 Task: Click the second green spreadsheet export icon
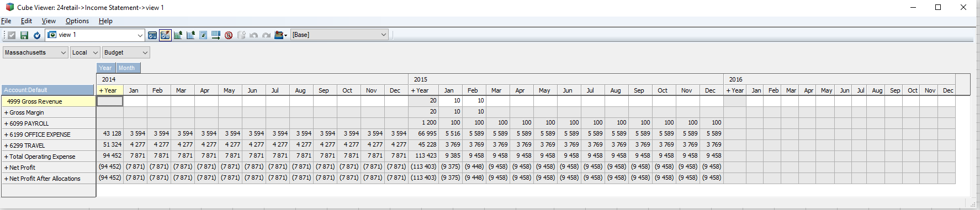click(x=190, y=35)
